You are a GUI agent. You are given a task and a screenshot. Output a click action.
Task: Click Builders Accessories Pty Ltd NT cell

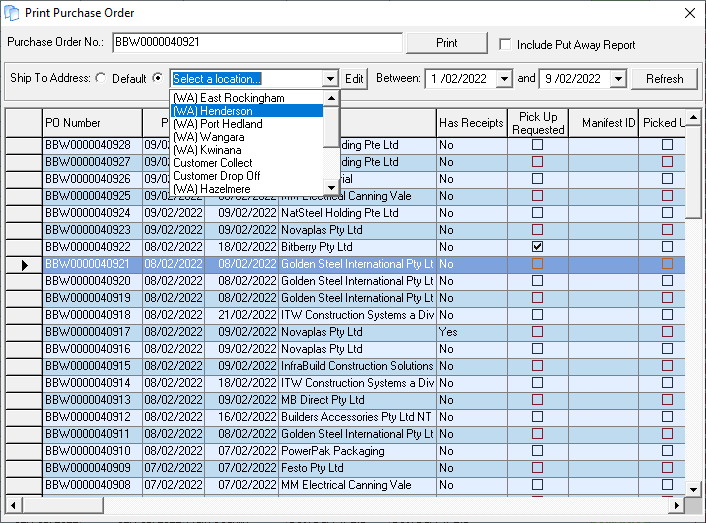coord(358,417)
